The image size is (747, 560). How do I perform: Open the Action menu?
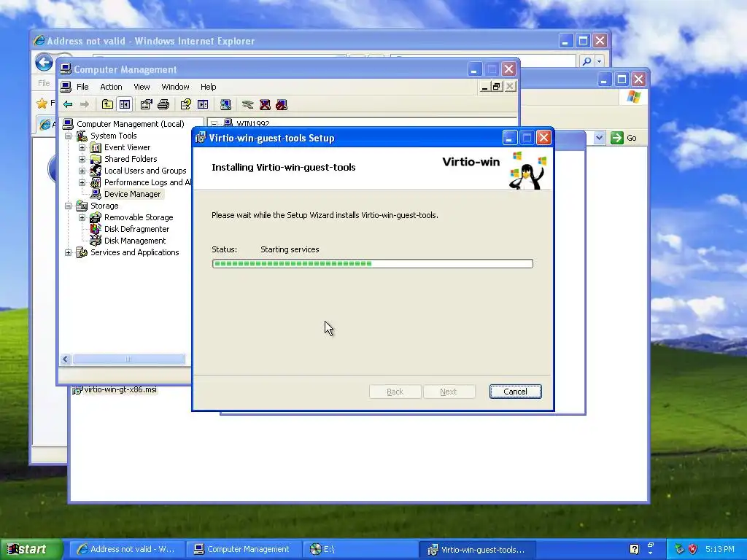[x=111, y=87]
